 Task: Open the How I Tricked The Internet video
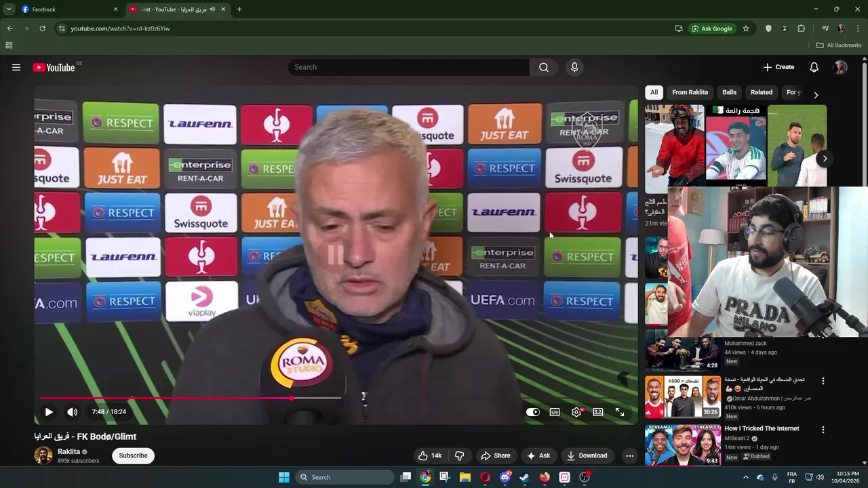(x=762, y=428)
